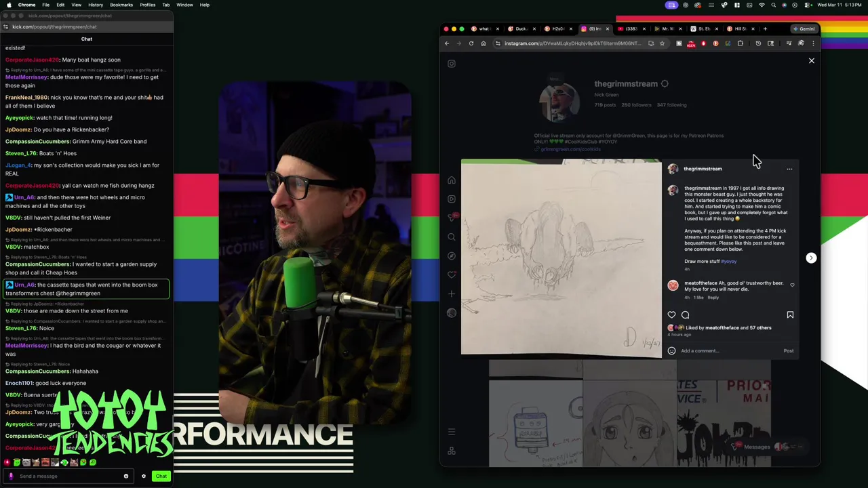
Task: Click the Instagram URL address bar
Action: [573, 43]
